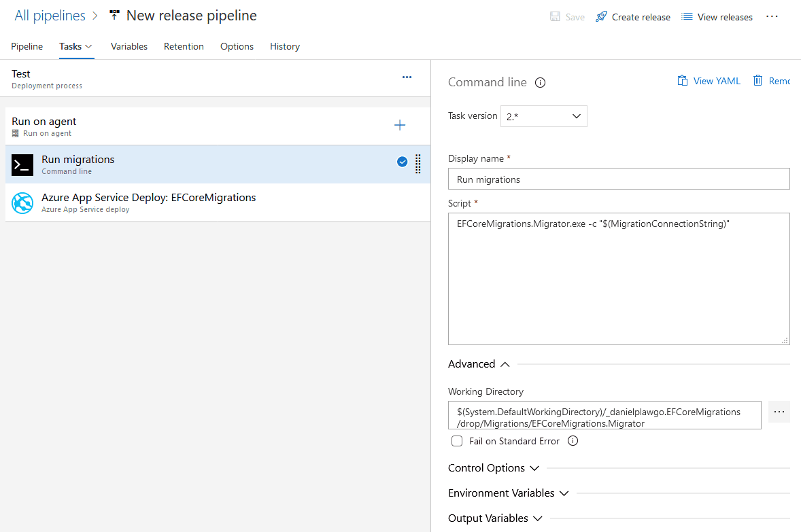Add a task with the plus icon
This screenshot has width=801, height=532.
[x=400, y=125]
